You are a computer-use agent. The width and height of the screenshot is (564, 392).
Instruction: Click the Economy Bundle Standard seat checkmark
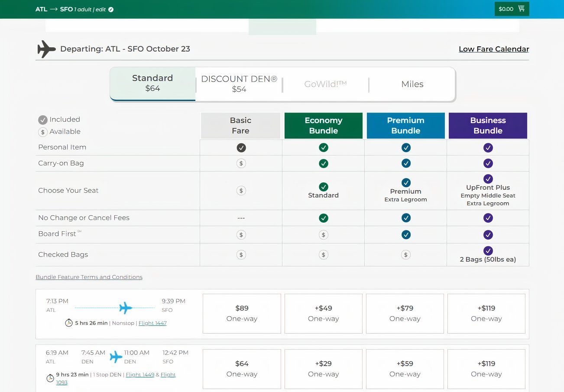[323, 187]
